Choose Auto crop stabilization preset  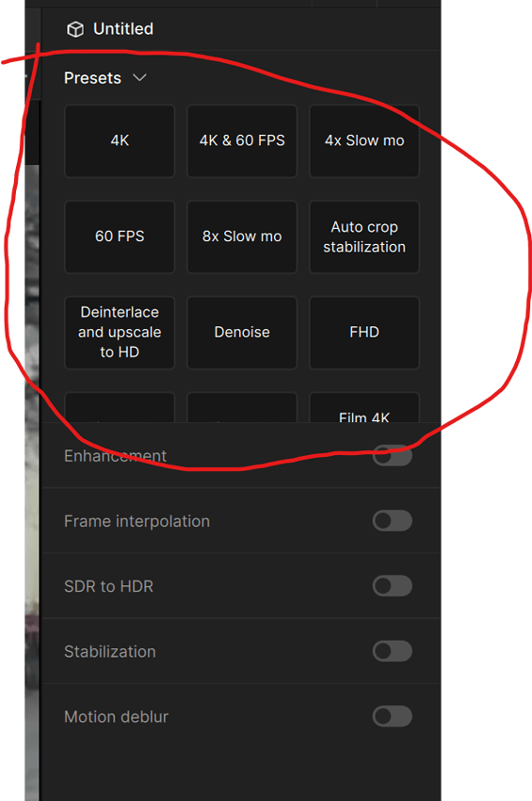coord(364,237)
